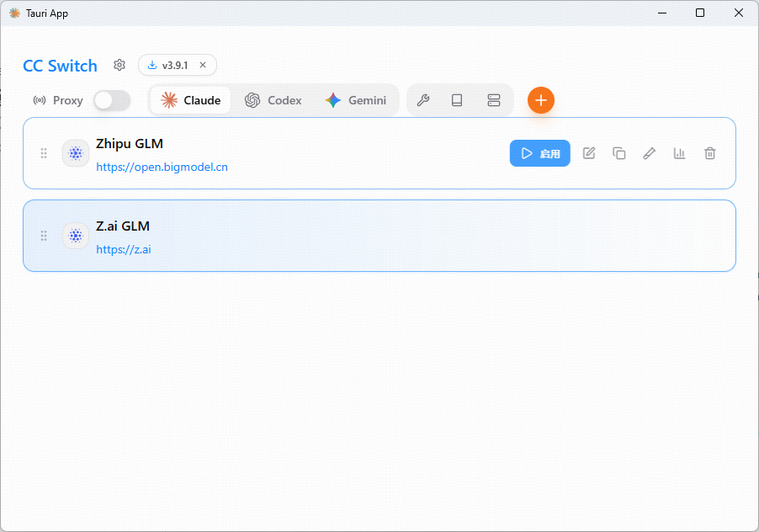View usage chart for Zhipu GLM
Viewport: 759px width, 532px height.
click(679, 153)
